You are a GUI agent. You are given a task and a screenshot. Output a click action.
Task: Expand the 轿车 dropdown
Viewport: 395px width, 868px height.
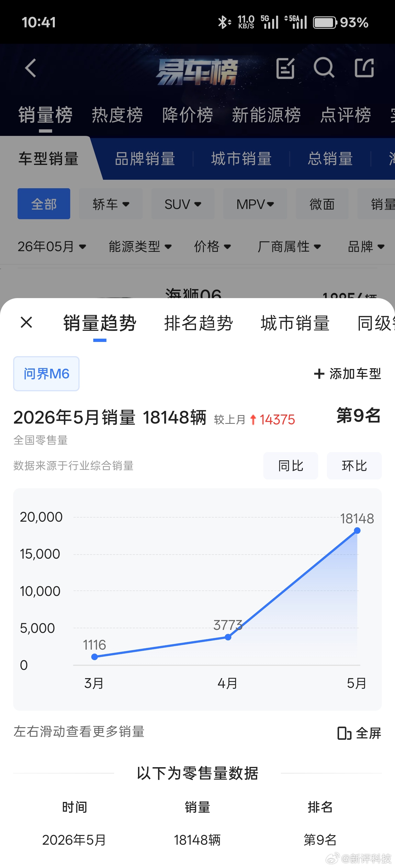(x=111, y=204)
